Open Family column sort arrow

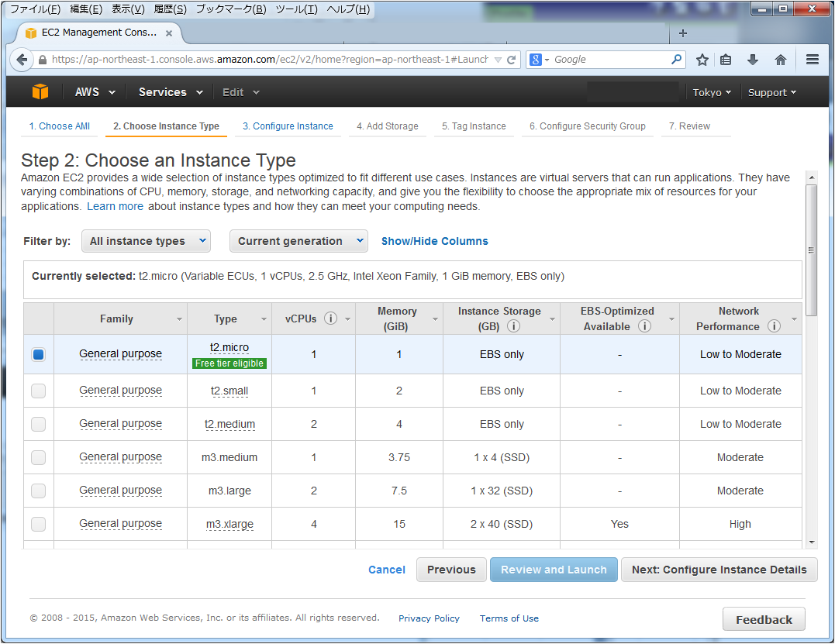(179, 319)
